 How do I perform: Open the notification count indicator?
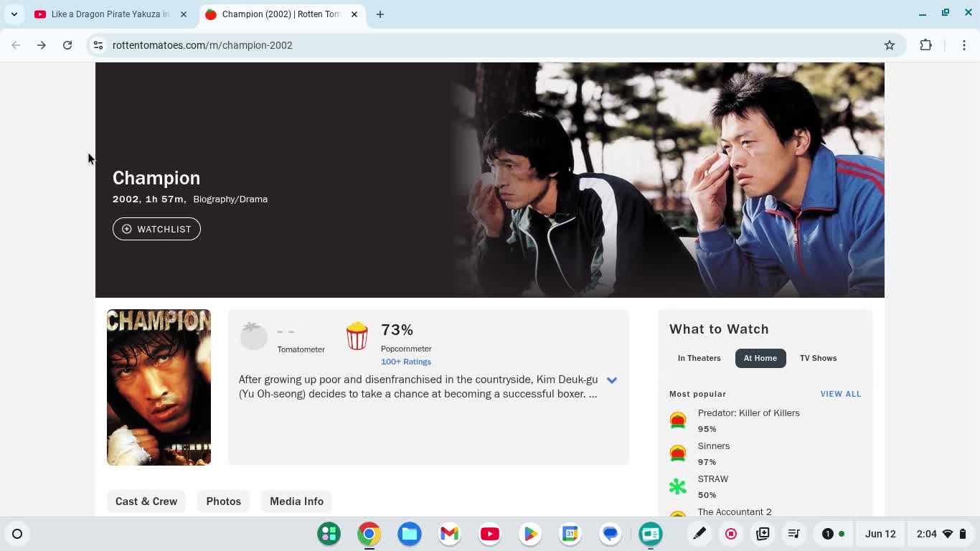[x=832, y=534]
